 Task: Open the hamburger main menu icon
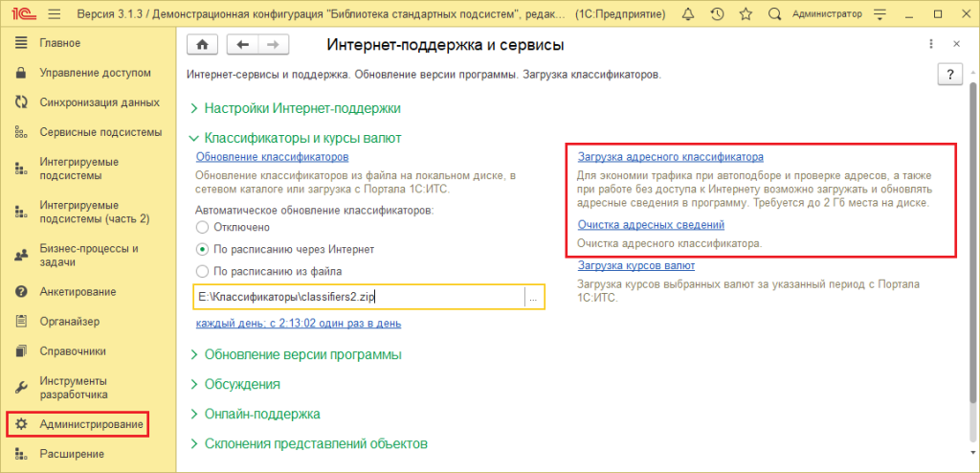tap(54, 14)
